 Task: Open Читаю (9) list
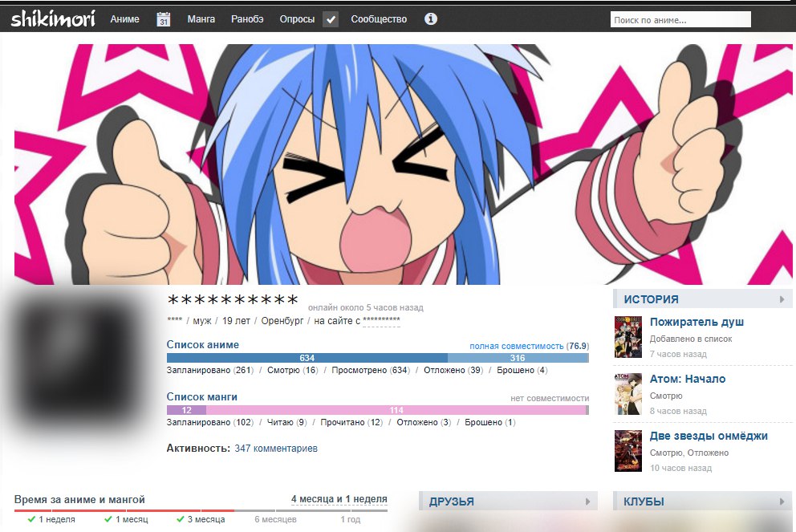click(x=286, y=422)
